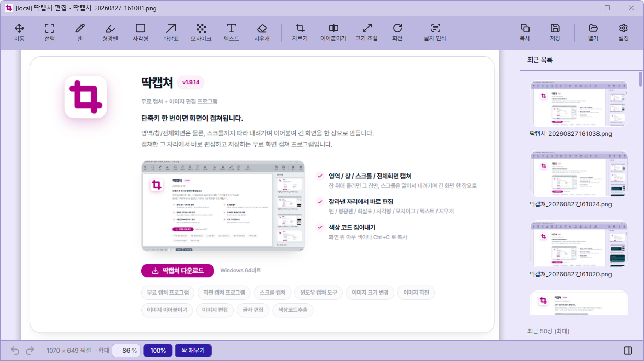This screenshot has width=644, height=361.
Task: Click file name 딱캡쳐_20260827_161024.png
Action: pos(571,204)
